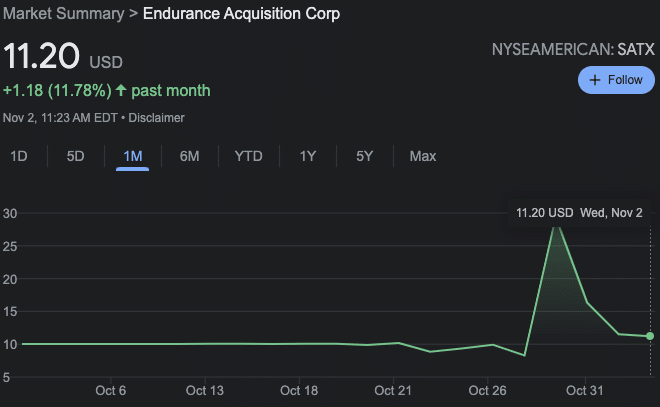Choose the 1M range tab
660x407 pixels.
[133, 156]
